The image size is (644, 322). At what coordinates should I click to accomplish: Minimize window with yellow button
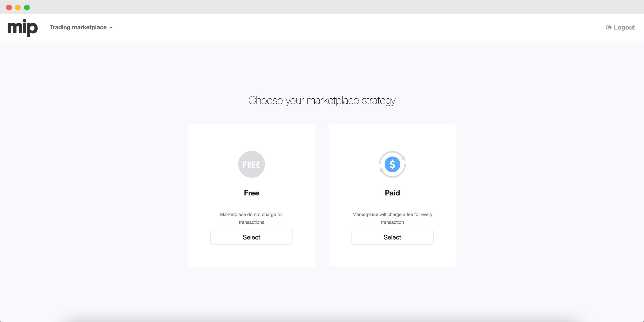point(18,8)
